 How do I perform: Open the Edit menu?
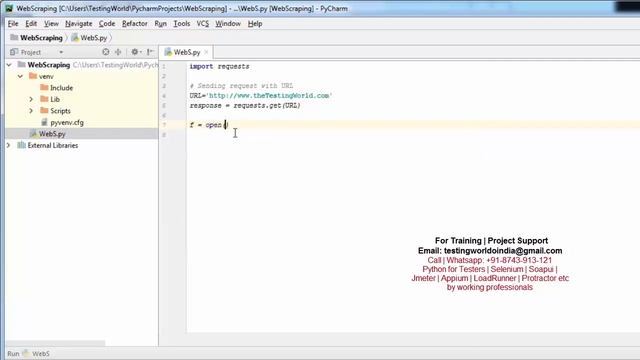pyautogui.click(x=31, y=24)
